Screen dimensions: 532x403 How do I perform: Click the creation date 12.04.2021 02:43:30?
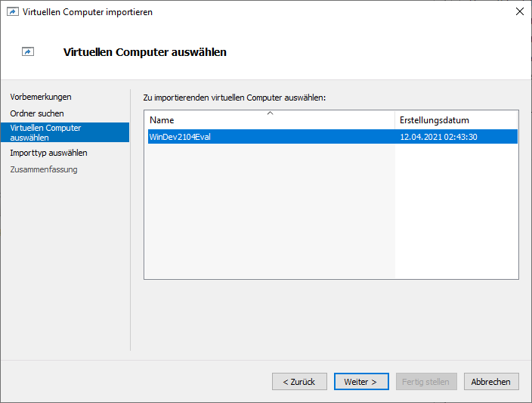438,137
